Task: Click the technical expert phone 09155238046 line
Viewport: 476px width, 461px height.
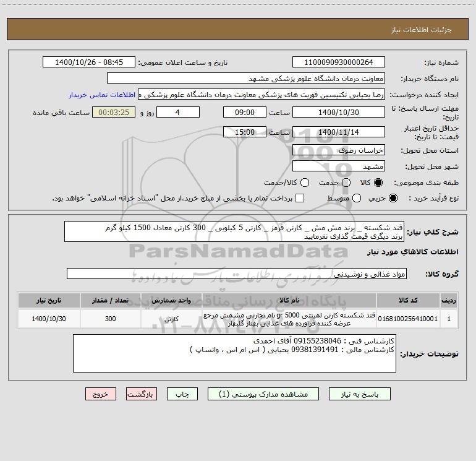Action: (x=323, y=341)
